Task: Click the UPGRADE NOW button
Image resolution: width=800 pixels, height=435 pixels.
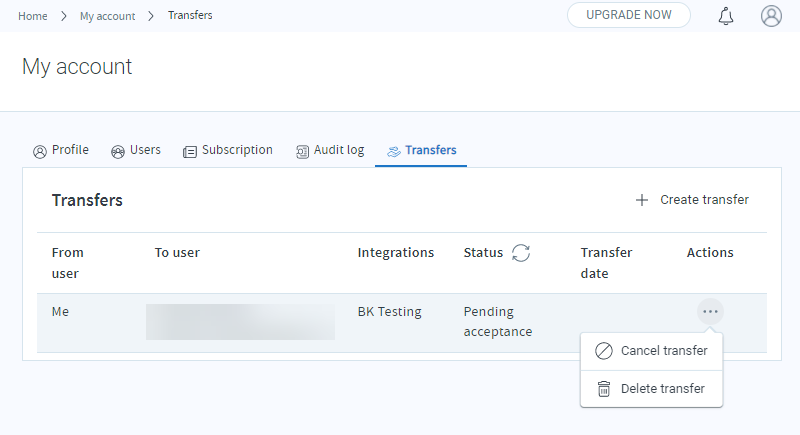Action: 629,15
